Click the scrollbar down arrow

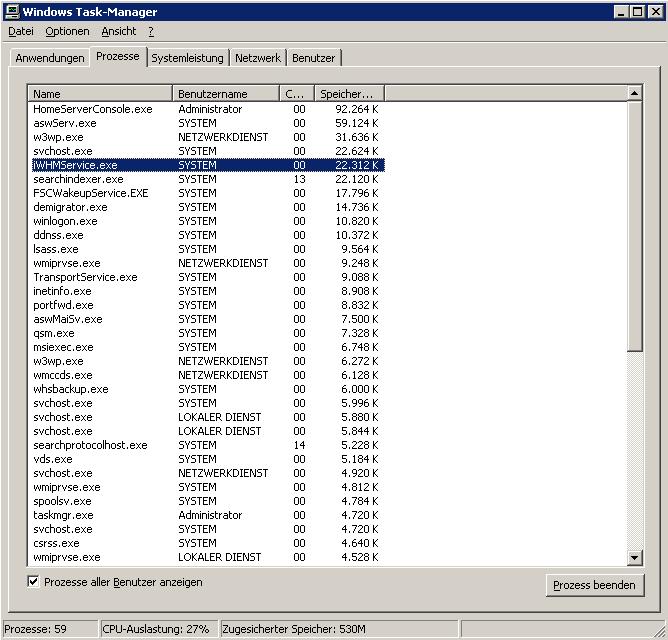tap(634, 557)
